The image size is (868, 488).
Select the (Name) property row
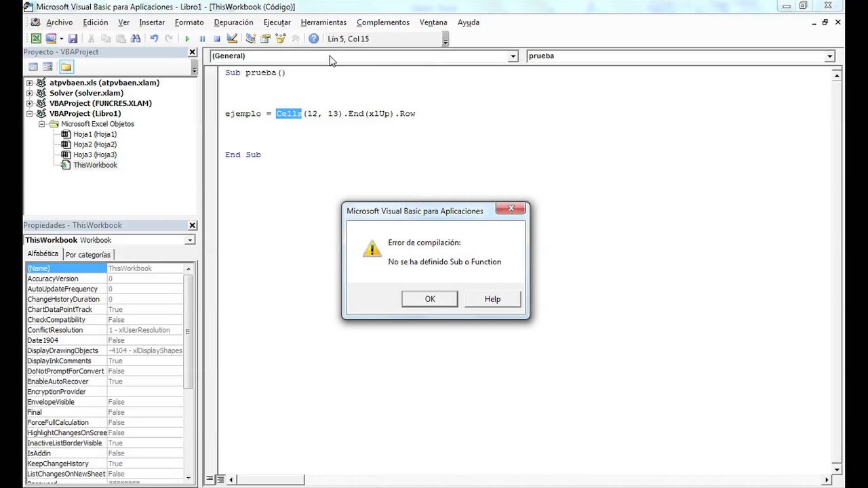104,268
